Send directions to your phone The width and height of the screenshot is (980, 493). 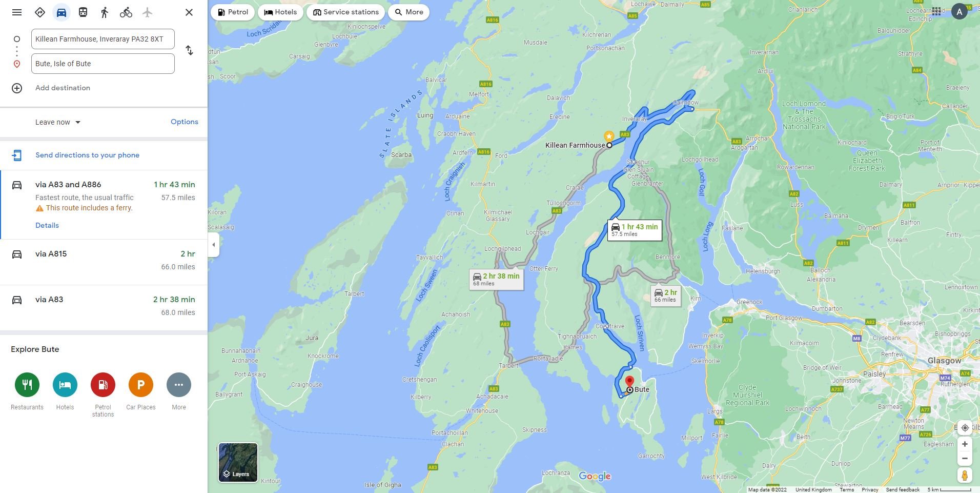click(x=87, y=155)
